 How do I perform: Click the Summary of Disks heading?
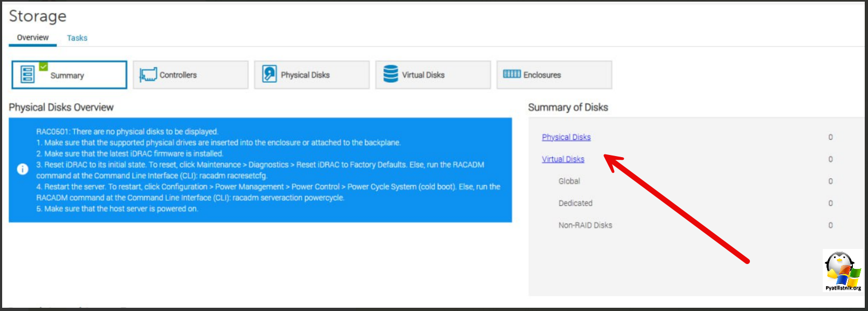(568, 107)
